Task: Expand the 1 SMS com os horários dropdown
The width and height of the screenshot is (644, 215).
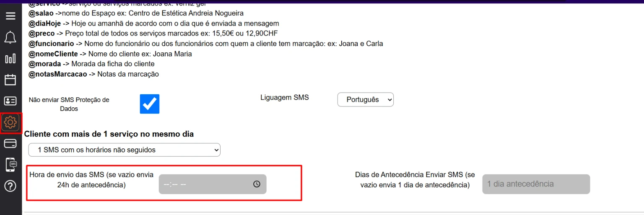Action: coord(124,150)
